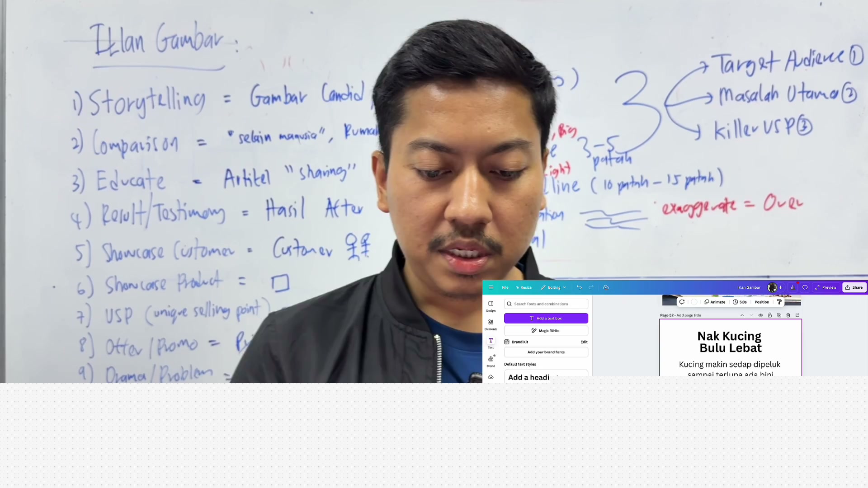Select the Kucing makin sedap dipeluk text
This screenshot has height=488, width=868.
coord(730,365)
